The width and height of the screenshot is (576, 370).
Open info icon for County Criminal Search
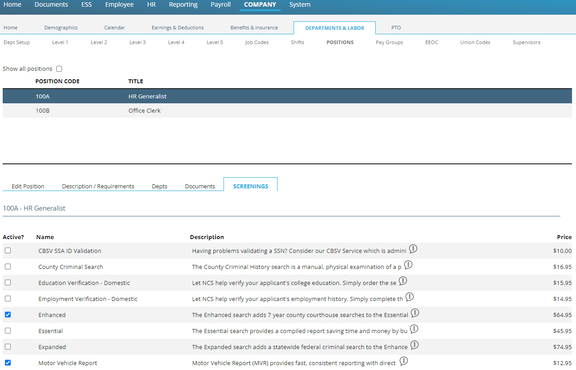click(408, 265)
